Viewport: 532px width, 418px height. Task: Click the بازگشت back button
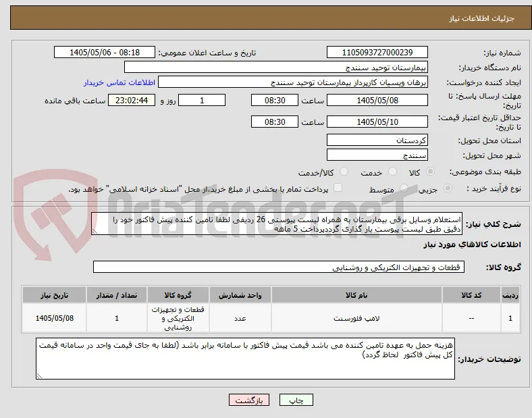pos(249,400)
